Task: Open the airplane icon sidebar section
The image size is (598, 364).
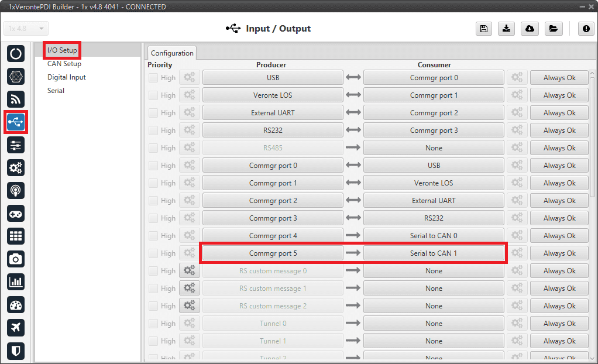Action: click(x=16, y=328)
